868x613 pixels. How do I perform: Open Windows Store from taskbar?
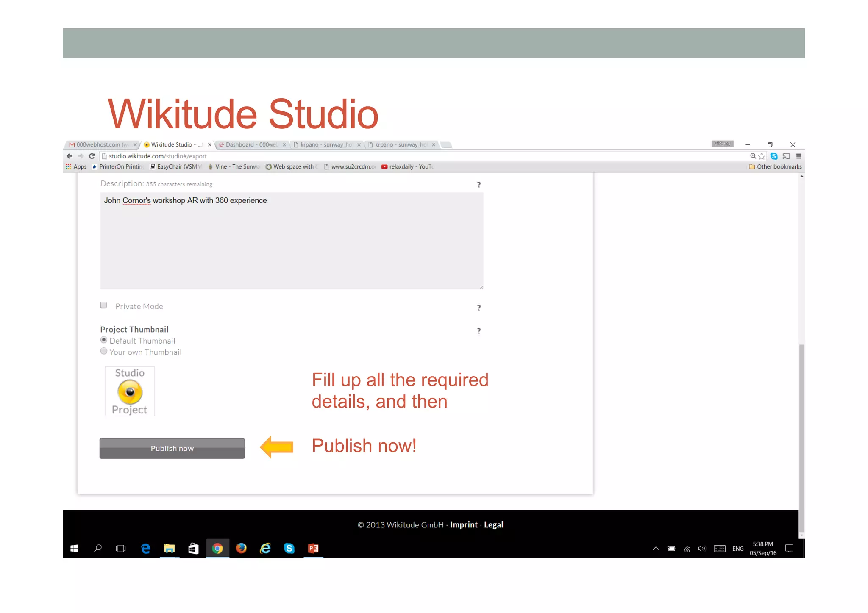(x=193, y=548)
